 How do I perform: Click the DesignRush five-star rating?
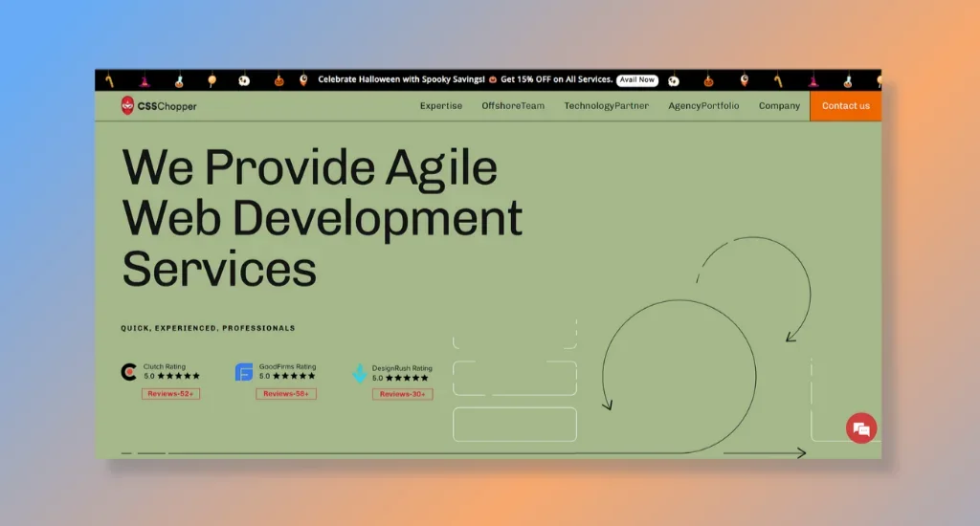[x=407, y=378]
